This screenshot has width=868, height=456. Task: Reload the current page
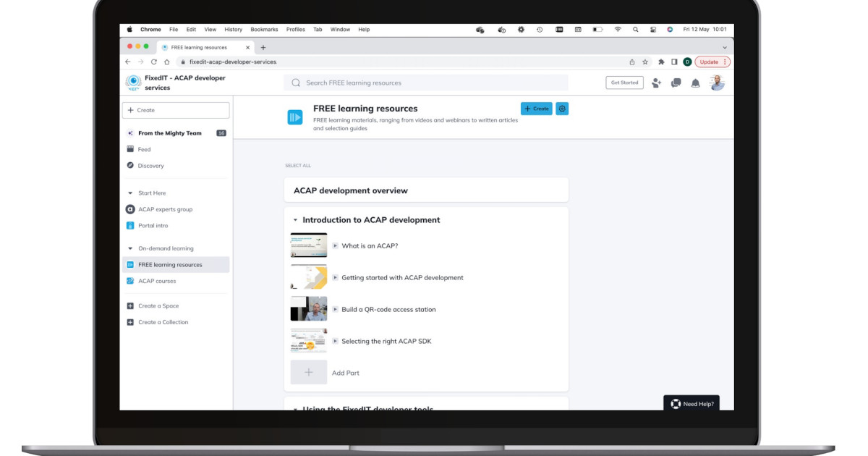coord(154,62)
